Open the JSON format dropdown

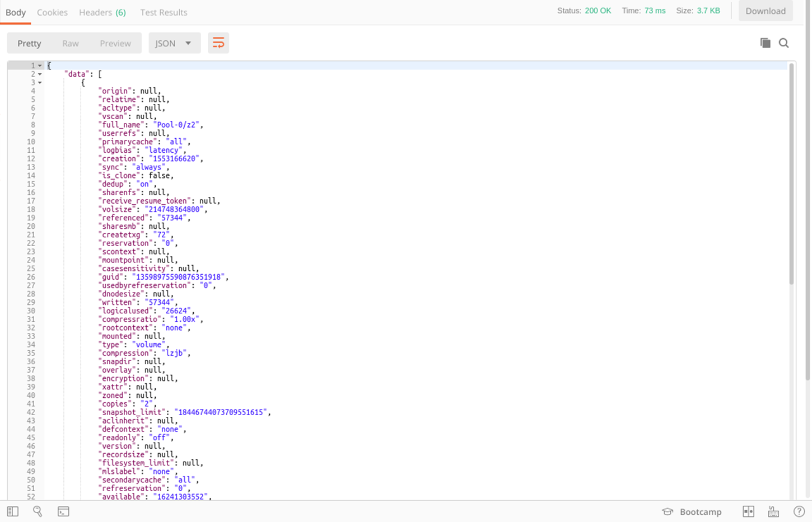click(x=174, y=43)
